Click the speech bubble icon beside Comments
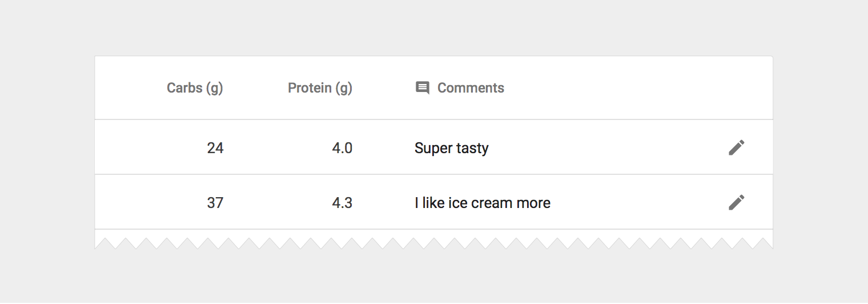The width and height of the screenshot is (868, 304). 422,88
